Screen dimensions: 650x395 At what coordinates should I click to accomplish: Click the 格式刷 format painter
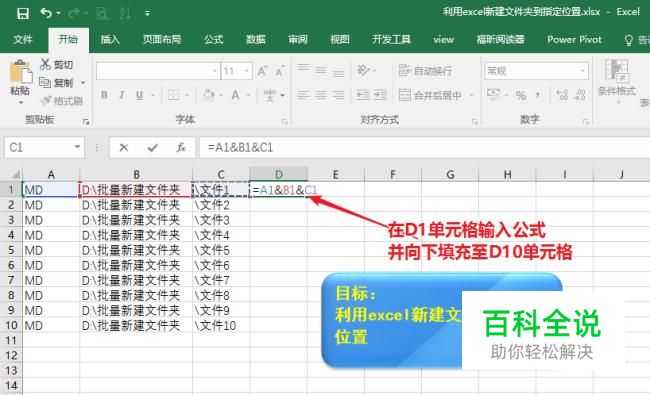62,101
